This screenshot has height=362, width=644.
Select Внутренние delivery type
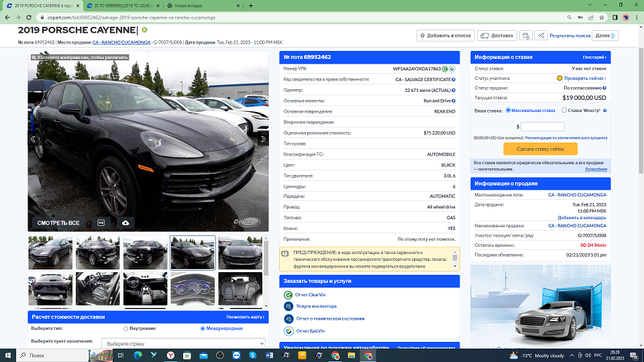click(125, 328)
